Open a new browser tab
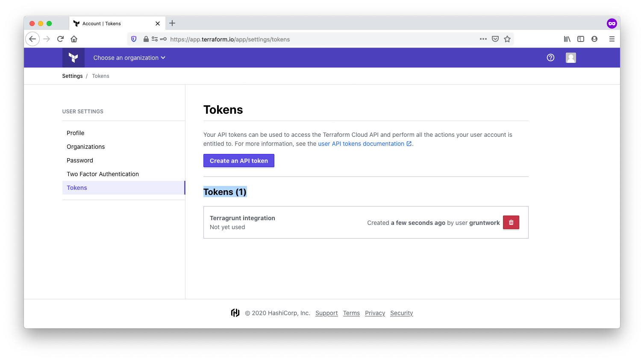 [172, 24]
